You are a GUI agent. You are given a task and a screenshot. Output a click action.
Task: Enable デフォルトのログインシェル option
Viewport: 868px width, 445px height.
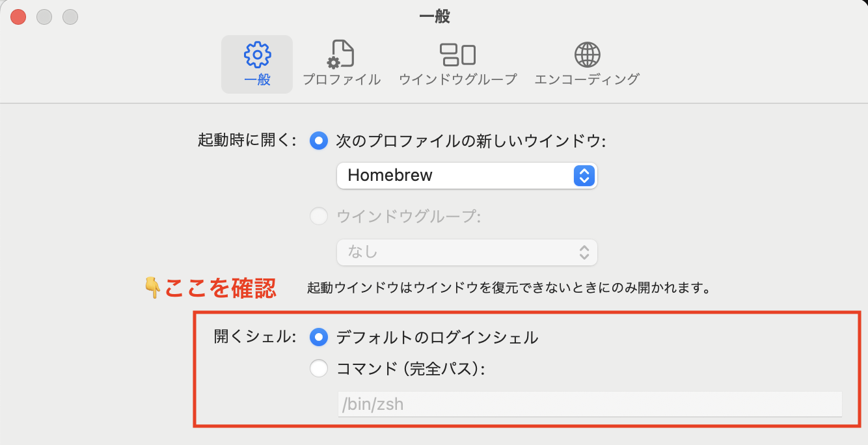pyautogui.click(x=318, y=337)
